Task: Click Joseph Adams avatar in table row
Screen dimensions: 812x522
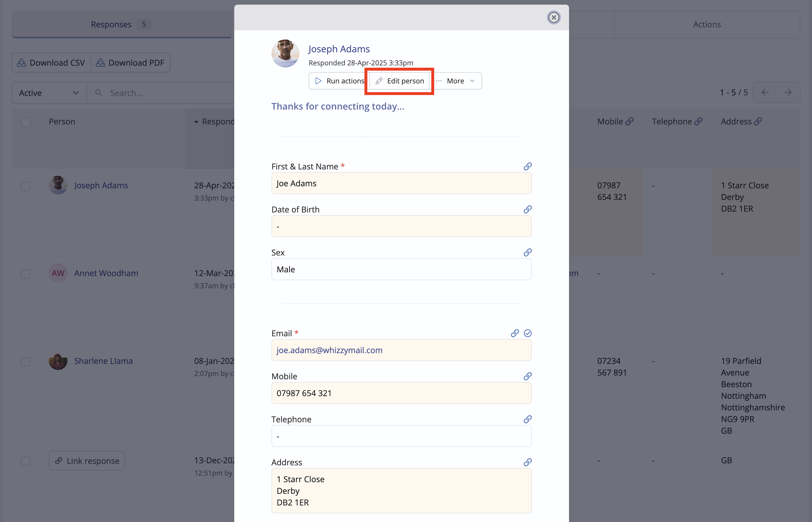Action: [x=58, y=185]
